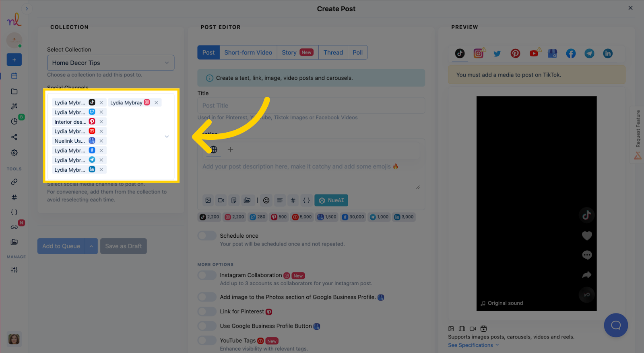Open the See Specifications link
This screenshot has height=353, width=644.
tap(473, 345)
